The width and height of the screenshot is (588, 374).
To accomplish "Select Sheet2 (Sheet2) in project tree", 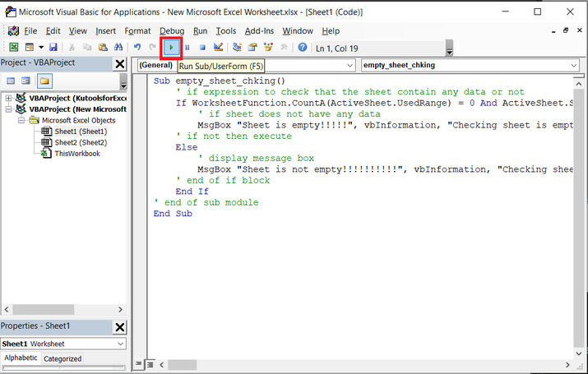I will [81, 142].
